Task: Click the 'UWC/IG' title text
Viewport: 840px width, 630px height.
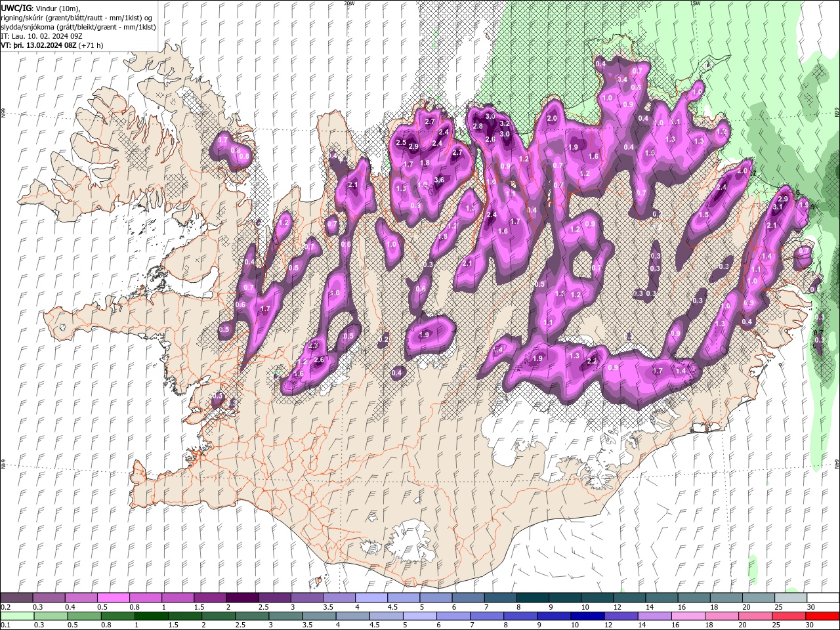Action: coord(16,8)
